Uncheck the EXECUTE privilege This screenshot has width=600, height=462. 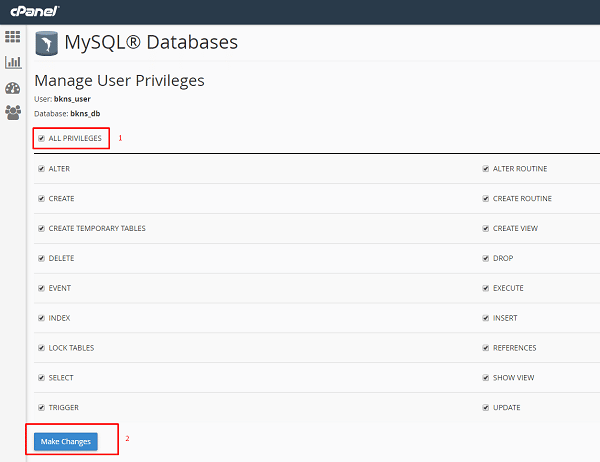486,288
